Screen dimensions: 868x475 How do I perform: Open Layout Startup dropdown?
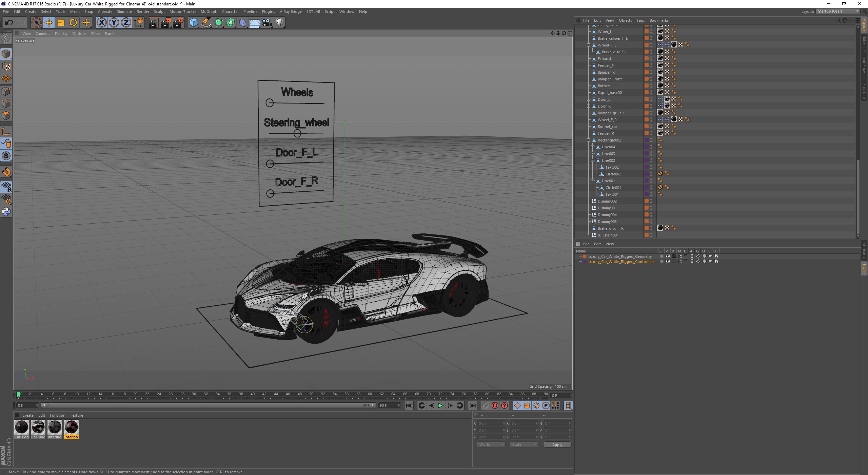838,11
